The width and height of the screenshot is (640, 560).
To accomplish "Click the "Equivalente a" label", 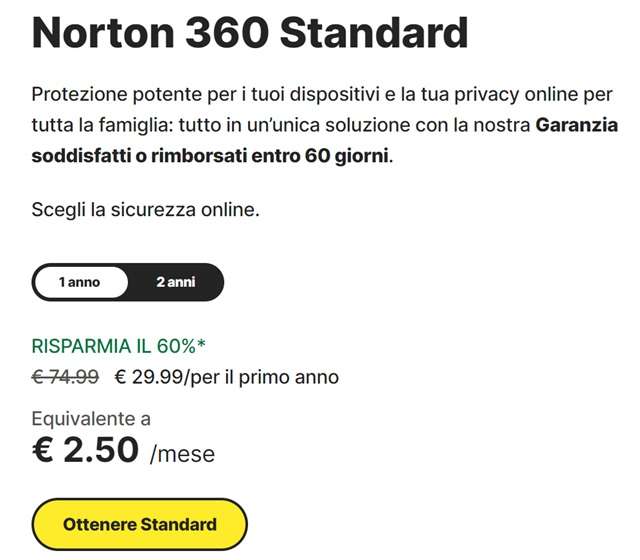I will point(91,418).
